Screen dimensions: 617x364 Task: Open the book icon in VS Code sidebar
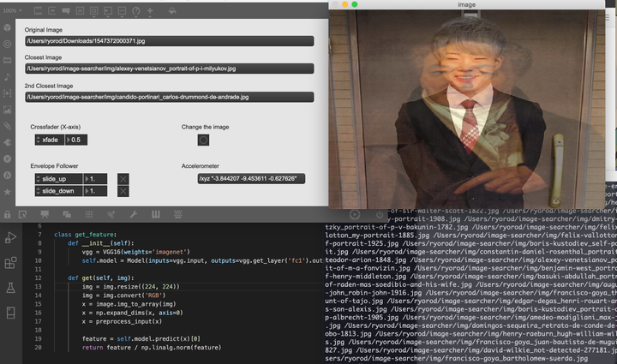pyautogui.click(x=10, y=313)
